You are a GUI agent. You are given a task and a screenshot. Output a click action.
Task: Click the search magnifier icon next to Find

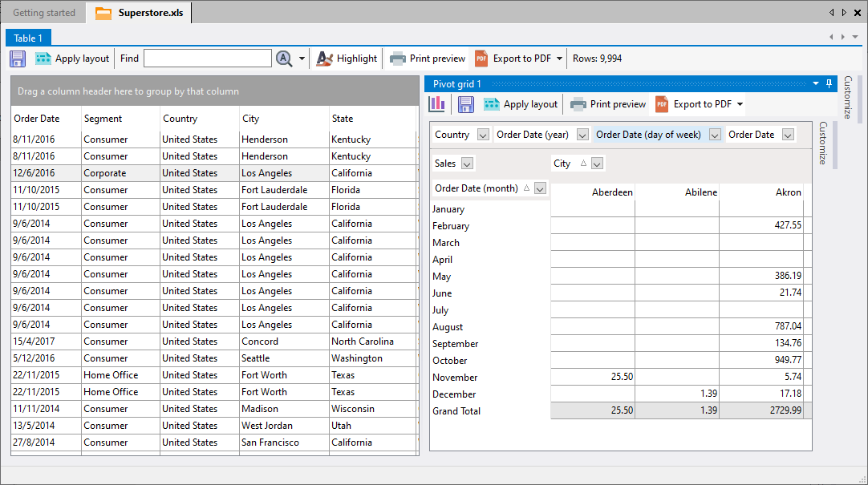tap(284, 59)
